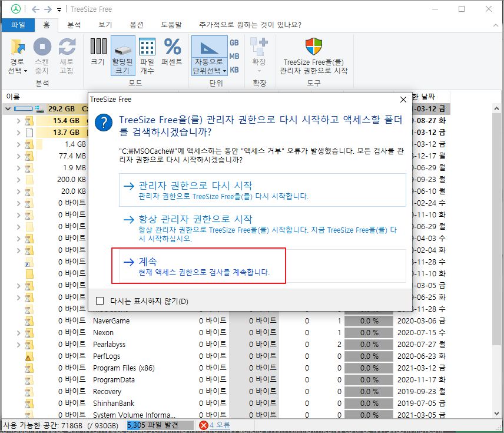The width and height of the screenshot is (504, 433).
Task: Set units to MB
Action: click(234, 57)
